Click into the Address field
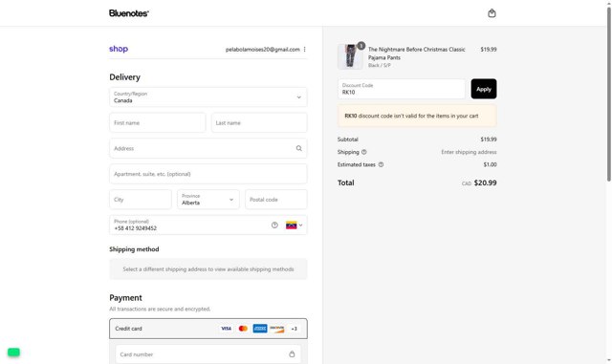Viewport: 612px width, 364px height. (x=208, y=148)
